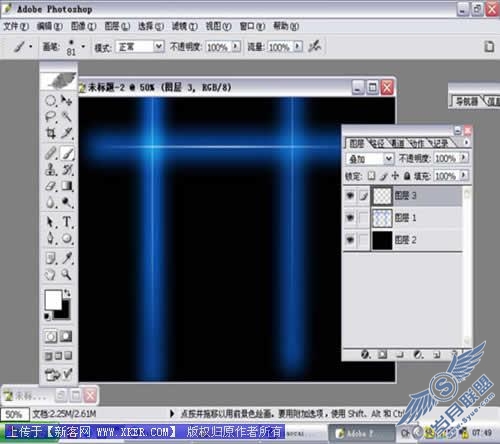Select the Eraser tool
Viewport: 500px width, 444px height.
pos(51,186)
